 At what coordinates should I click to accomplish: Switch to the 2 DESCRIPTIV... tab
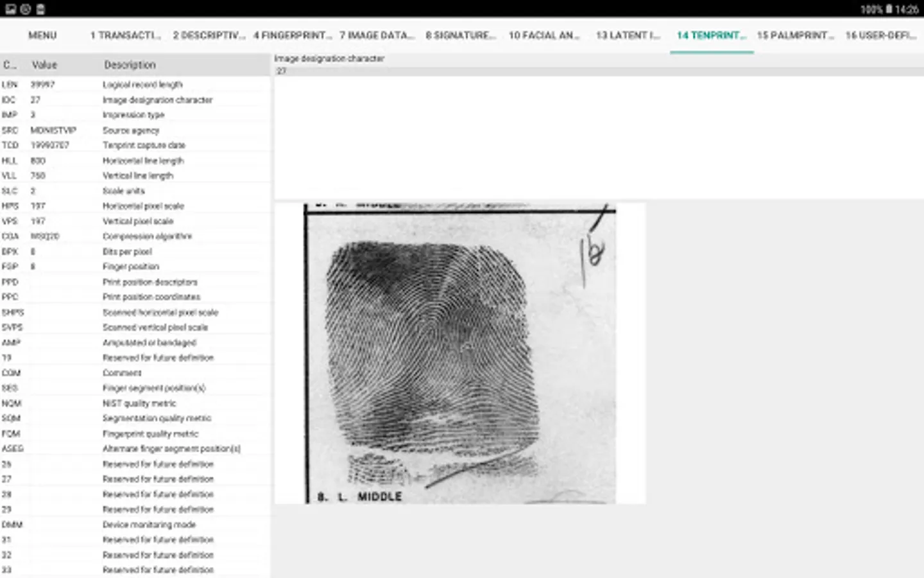[x=209, y=35]
